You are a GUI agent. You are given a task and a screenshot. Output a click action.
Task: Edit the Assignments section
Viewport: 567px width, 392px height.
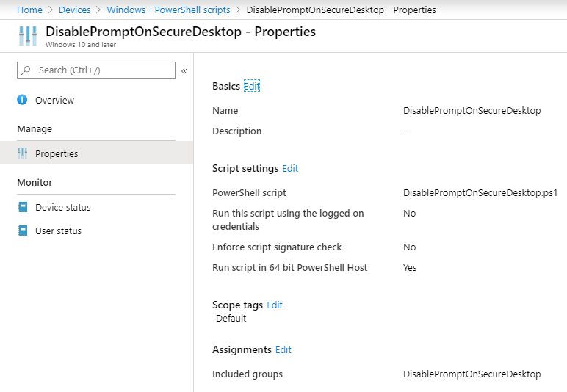pyautogui.click(x=283, y=349)
